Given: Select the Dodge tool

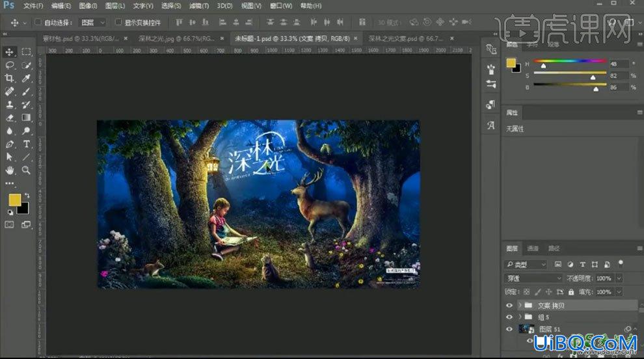Looking at the screenshot, I should click(26, 131).
